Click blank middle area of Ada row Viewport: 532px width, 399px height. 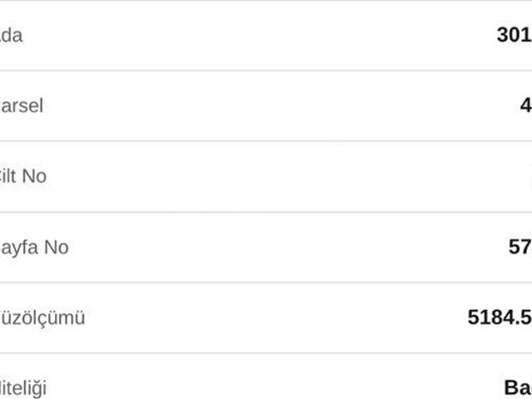coord(266,36)
